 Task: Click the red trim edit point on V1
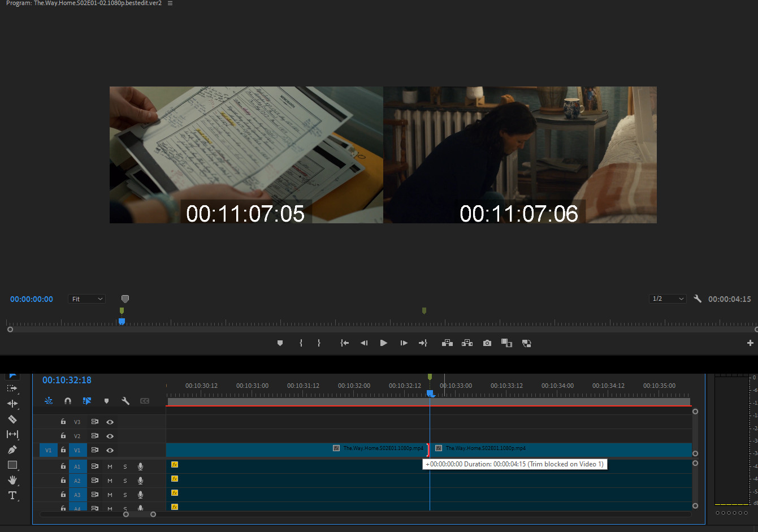(428, 450)
